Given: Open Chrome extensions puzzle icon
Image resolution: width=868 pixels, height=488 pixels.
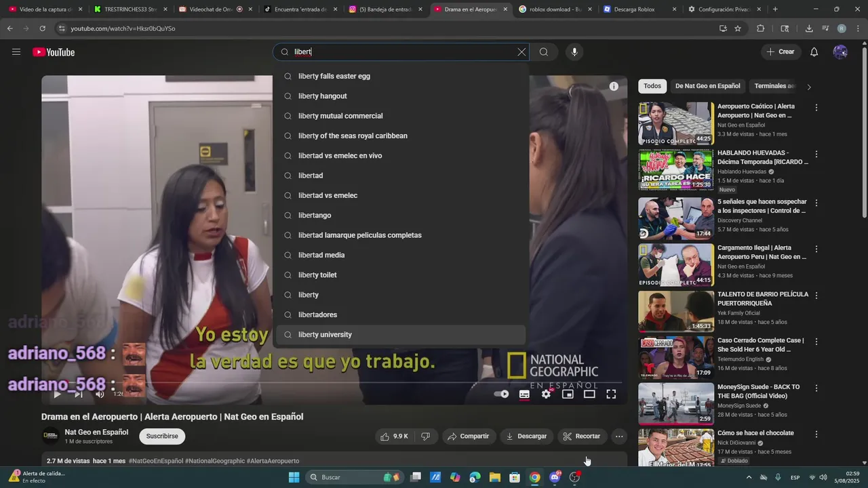Looking at the screenshot, I should (x=760, y=28).
